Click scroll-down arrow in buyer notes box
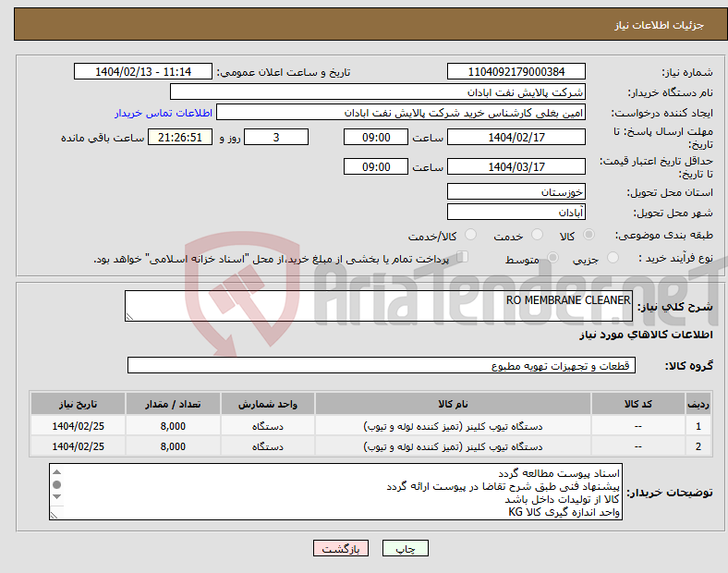728x573 pixels. 56,497
